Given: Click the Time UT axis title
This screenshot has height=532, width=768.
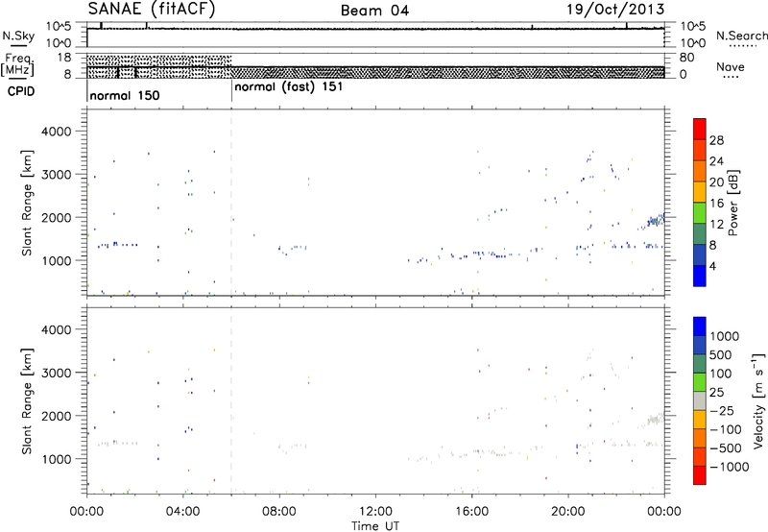Looking at the screenshot, I should pos(375,525).
